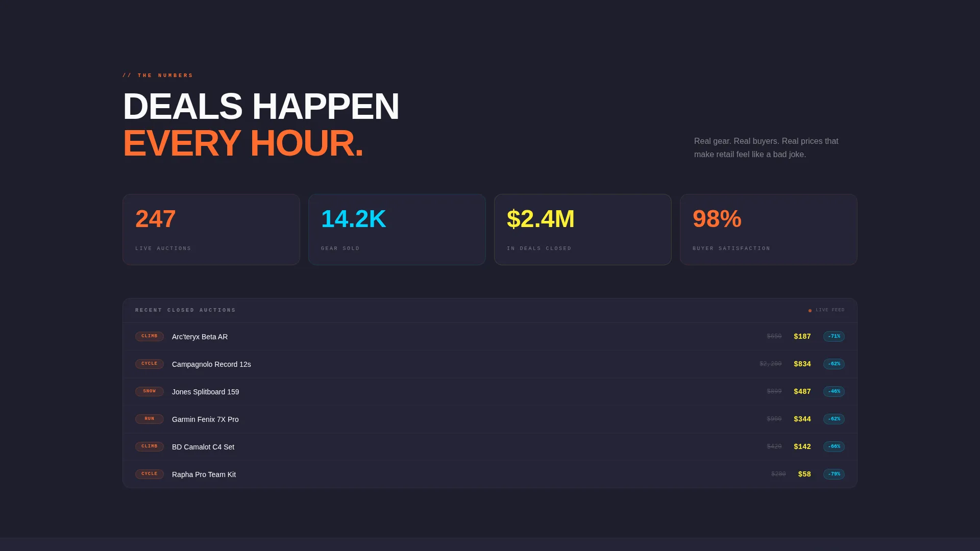Click the struck-through $650 price
Screen dimensions: 980x551
pos(774,336)
